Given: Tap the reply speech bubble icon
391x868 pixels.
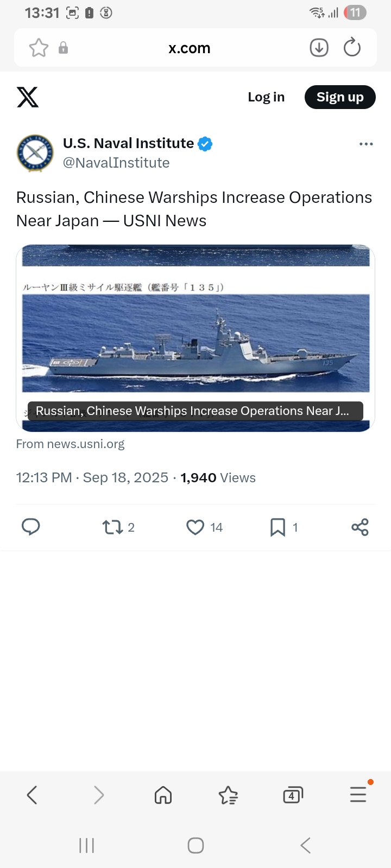Looking at the screenshot, I should tap(31, 527).
